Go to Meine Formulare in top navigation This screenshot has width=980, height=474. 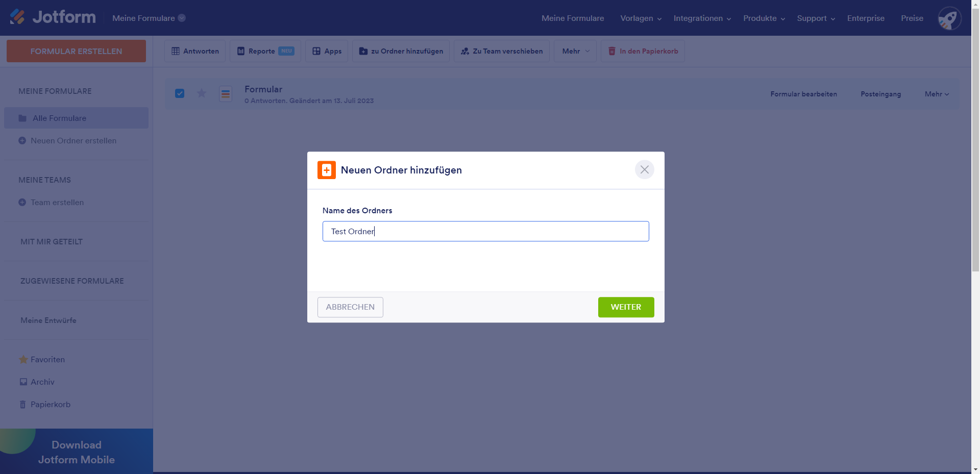click(573, 18)
